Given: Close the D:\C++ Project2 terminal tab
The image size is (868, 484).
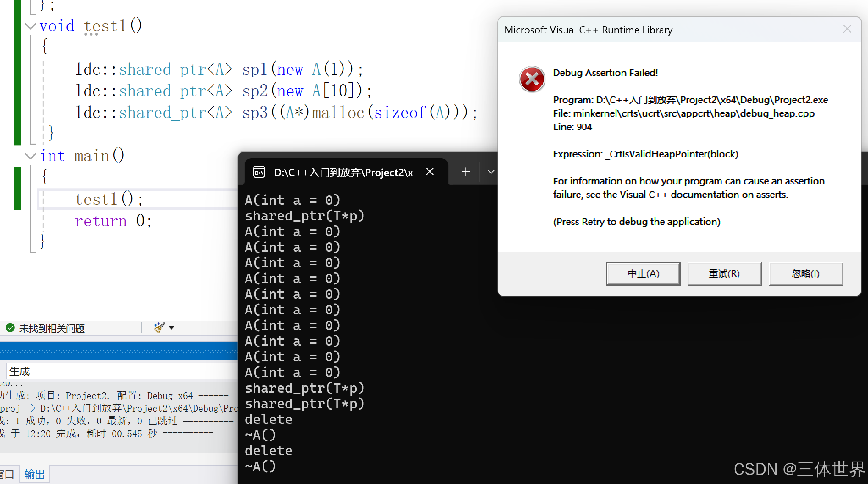Looking at the screenshot, I should pos(430,172).
